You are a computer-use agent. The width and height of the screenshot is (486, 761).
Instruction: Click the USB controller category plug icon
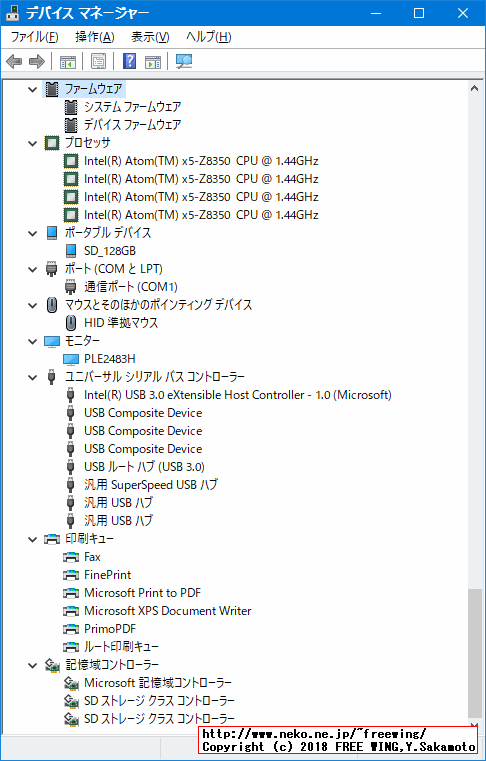click(x=51, y=377)
